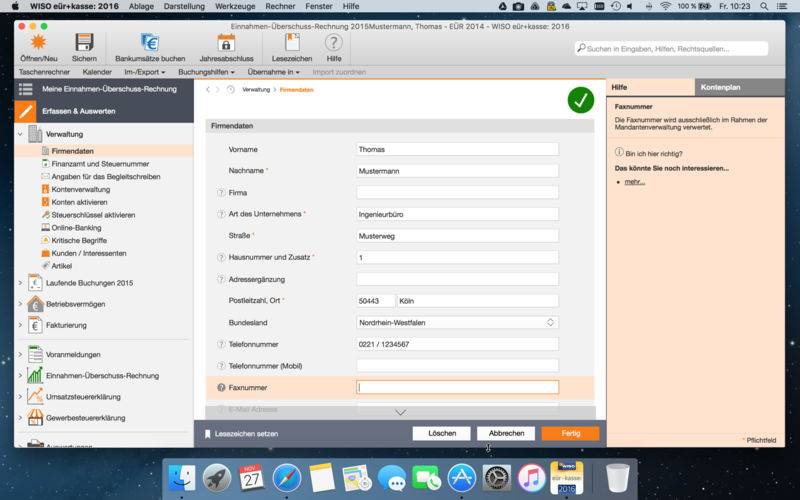Screen dimensions: 800x500
Task: Open the Rechner menu
Action: [280, 6]
